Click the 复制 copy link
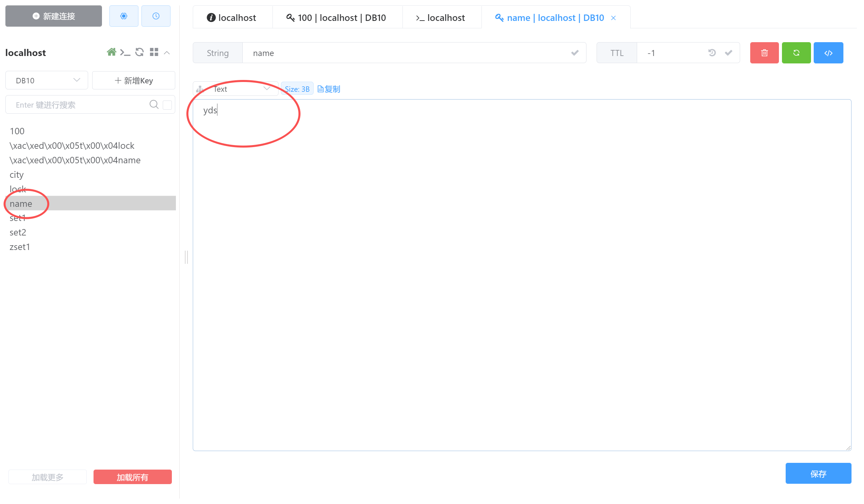Image resolution: width=864 pixels, height=504 pixels. pos(329,89)
